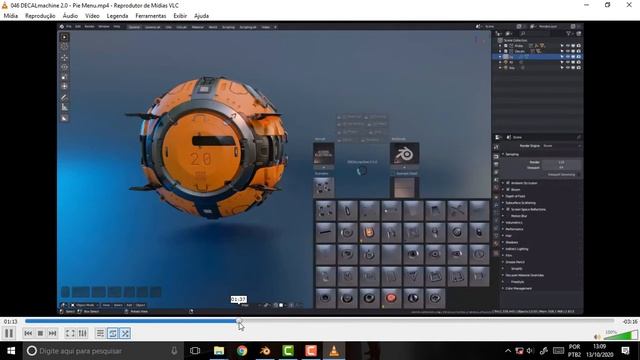This screenshot has height=360, width=640.
Task: Stop the VLC playback
Action: [40, 333]
